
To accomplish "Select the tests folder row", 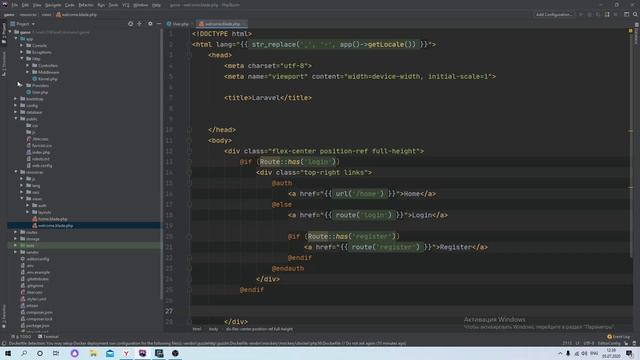I will click(x=84, y=246).
